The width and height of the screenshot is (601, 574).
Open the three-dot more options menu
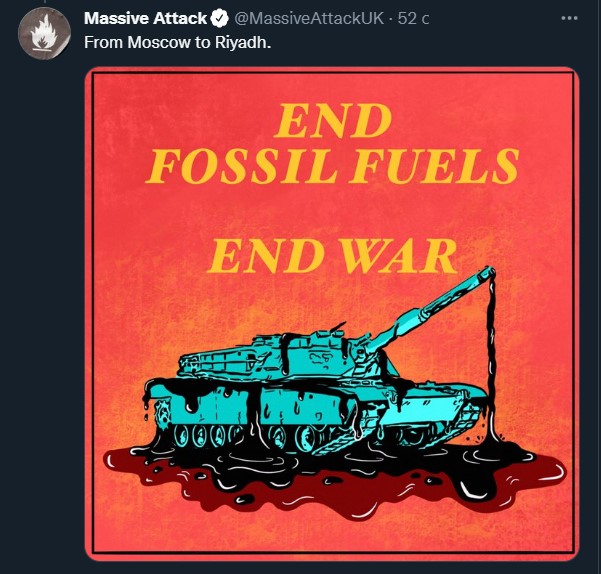tap(569, 18)
